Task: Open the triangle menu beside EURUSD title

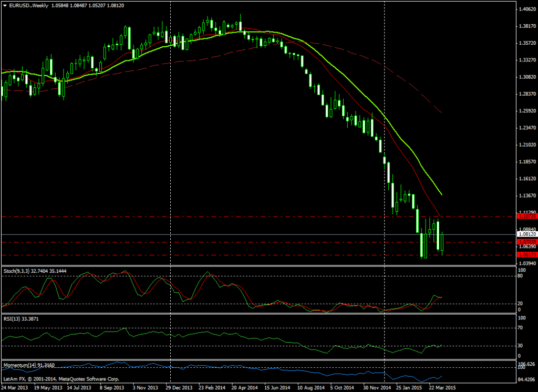Action: 4,5
